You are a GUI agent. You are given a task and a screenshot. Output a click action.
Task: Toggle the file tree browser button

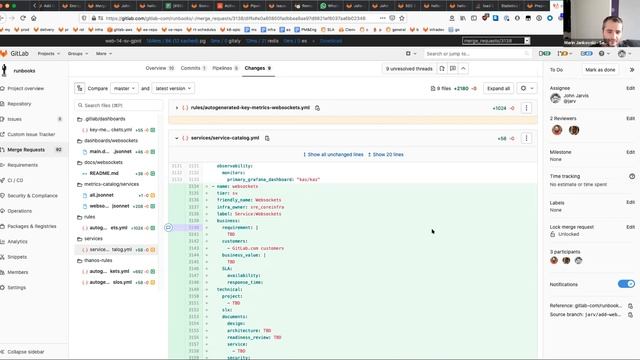80,88
